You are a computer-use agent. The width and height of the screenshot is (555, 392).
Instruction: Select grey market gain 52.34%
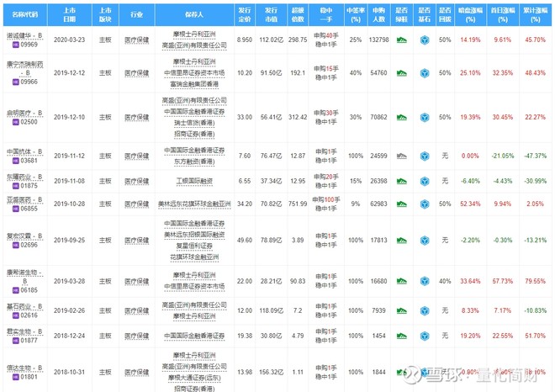[x=470, y=204]
